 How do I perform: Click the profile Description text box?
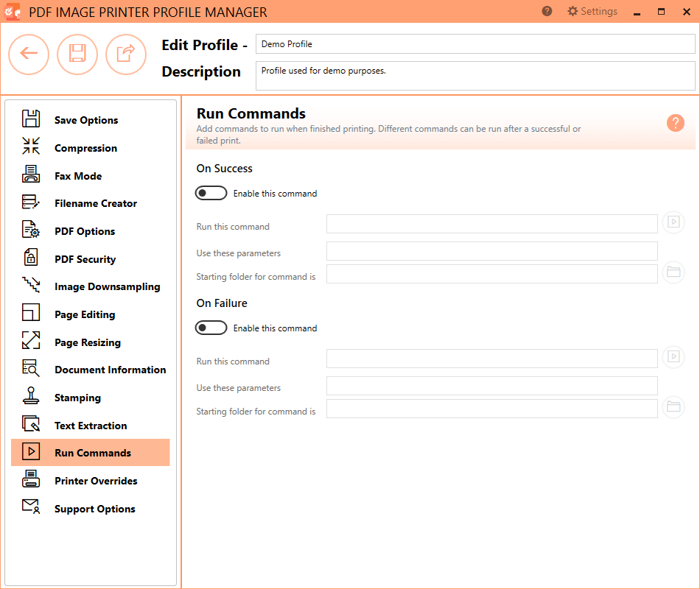(x=475, y=75)
